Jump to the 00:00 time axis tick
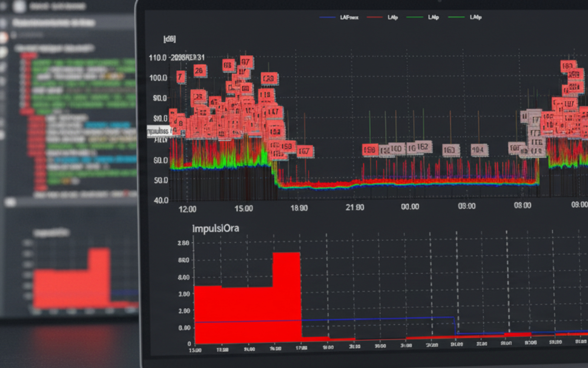This screenshot has height=368, width=588. click(x=410, y=207)
